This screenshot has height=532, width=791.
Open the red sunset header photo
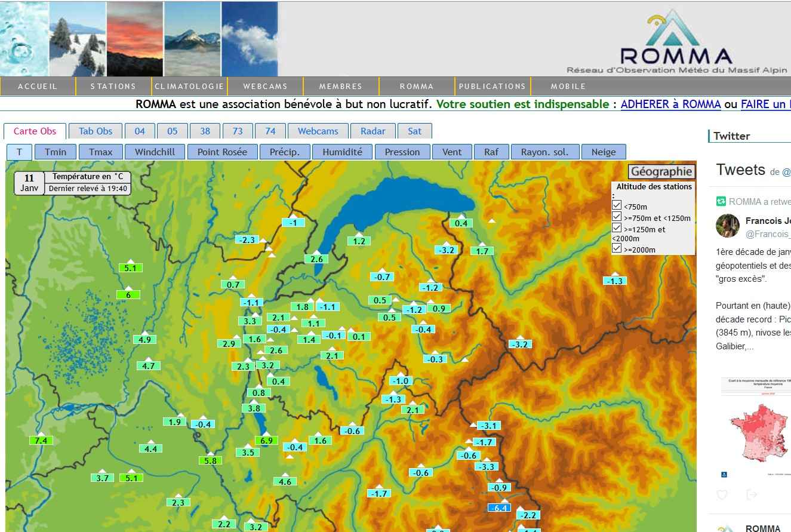[134, 39]
